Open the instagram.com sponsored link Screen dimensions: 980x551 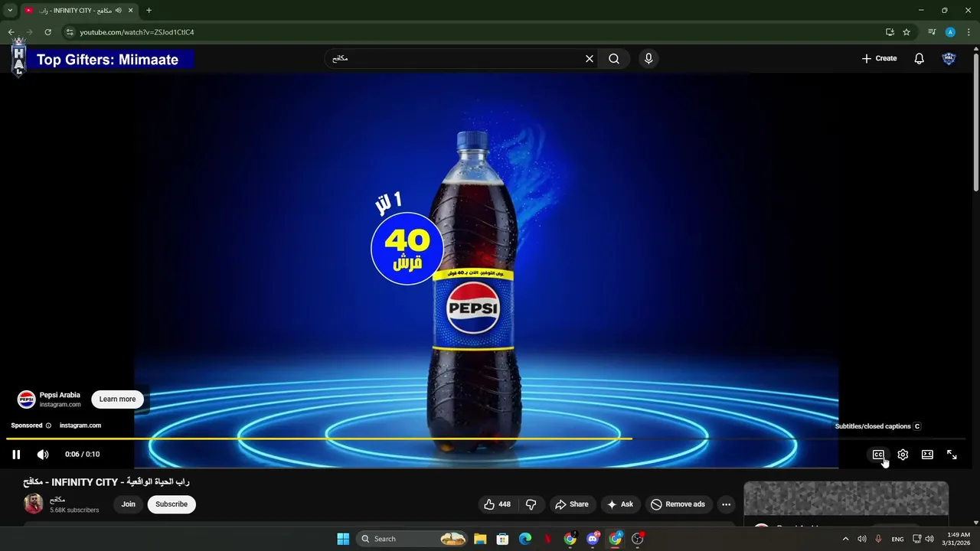[x=80, y=425]
